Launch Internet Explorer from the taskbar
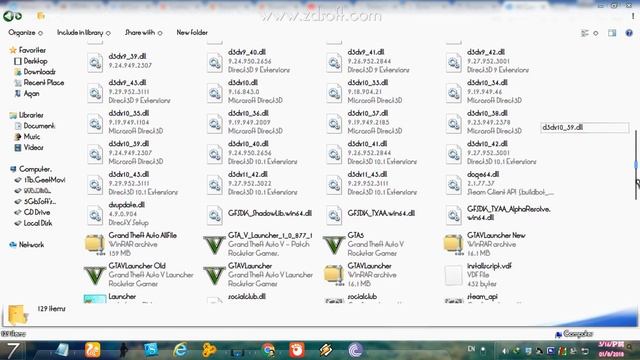Viewport: 640px width, 360px height. click(180, 350)
